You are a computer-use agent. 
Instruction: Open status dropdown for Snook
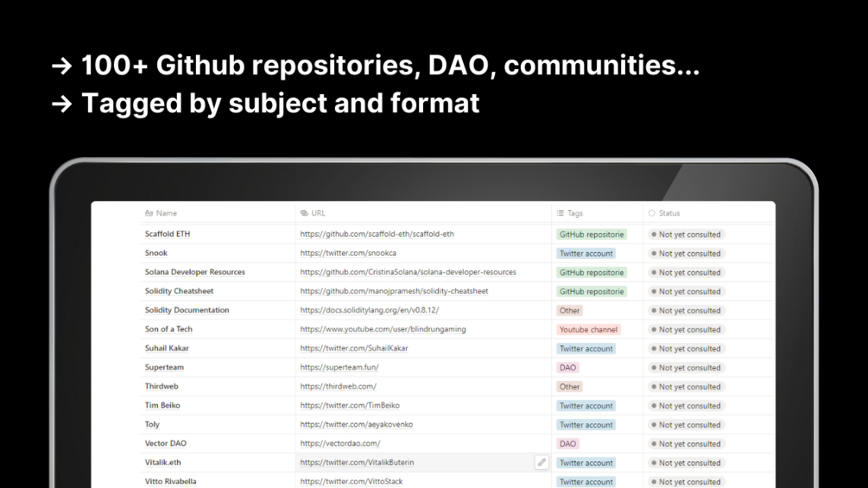coord(686,253)
